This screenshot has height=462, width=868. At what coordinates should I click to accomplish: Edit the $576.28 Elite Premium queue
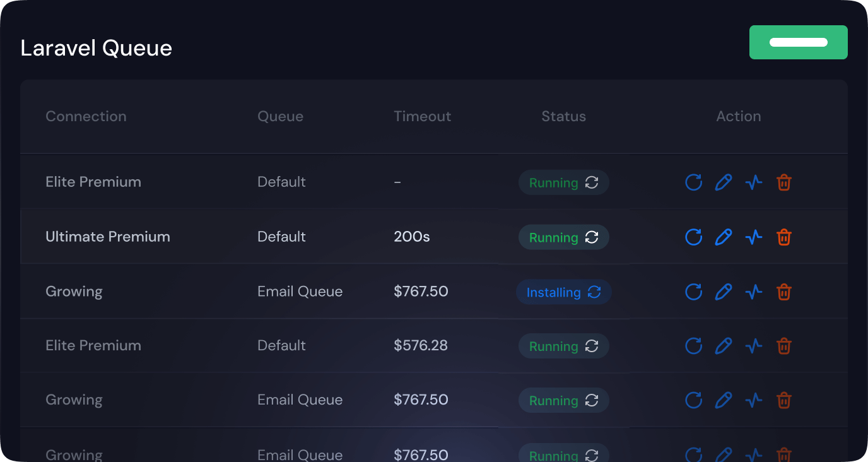(724, 346)
